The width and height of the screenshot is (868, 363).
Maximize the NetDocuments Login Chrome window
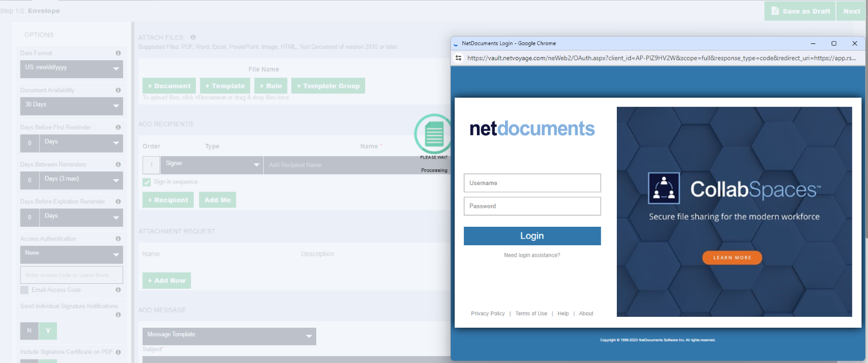(834, 43)
